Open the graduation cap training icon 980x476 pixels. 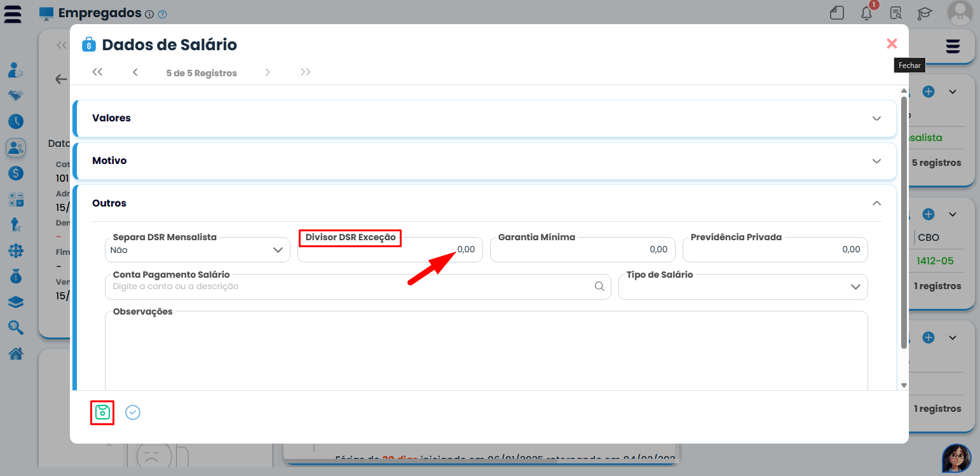click(924, 13)
